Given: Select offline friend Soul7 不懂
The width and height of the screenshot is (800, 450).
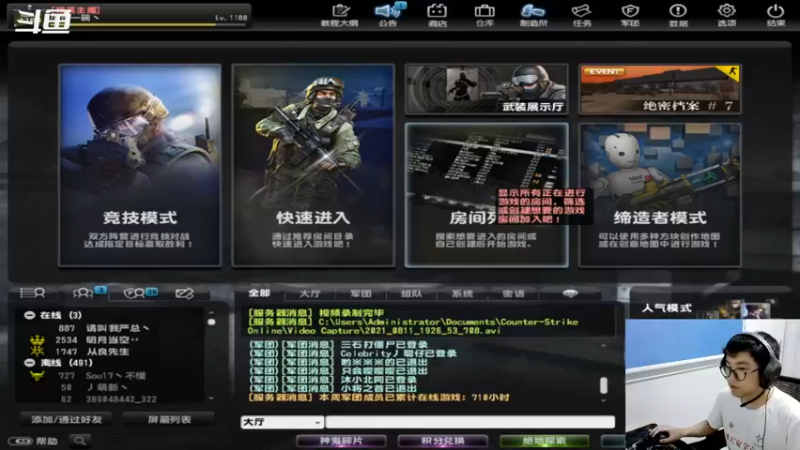Looking at the screenshot, I should [115, 376].
